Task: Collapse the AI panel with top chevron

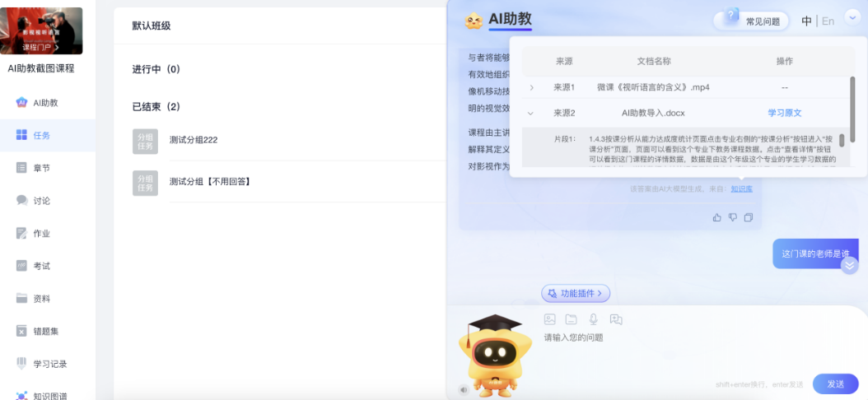Action: pyautogui.click(x=852, y=17)
